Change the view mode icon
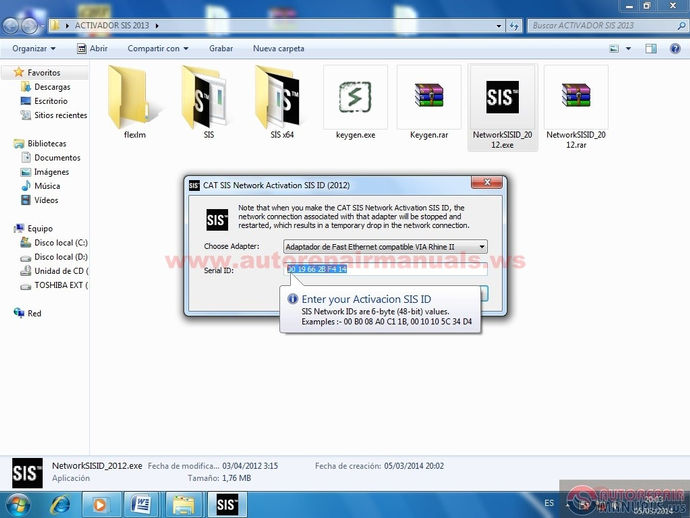The height and width of the screenshot is (518, 690). pos(614,48)
